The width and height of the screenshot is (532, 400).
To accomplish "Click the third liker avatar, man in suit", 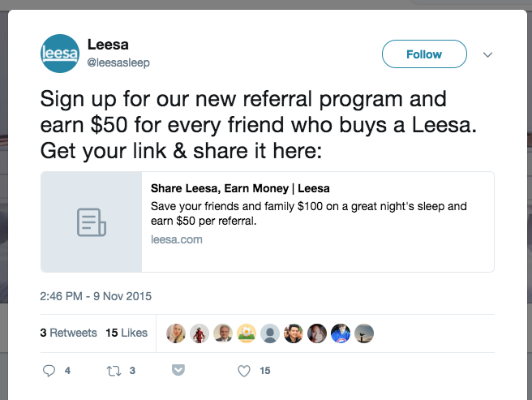I will pos(223,333).
